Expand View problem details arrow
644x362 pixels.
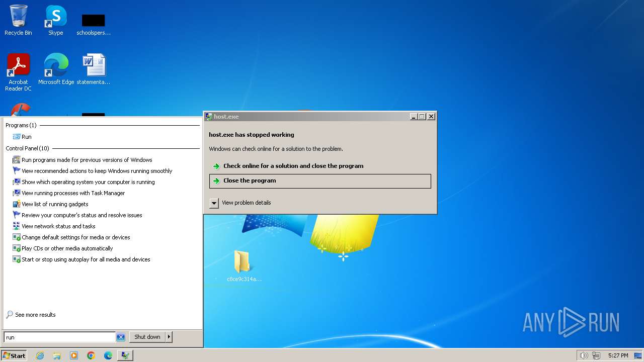[214, 203]
